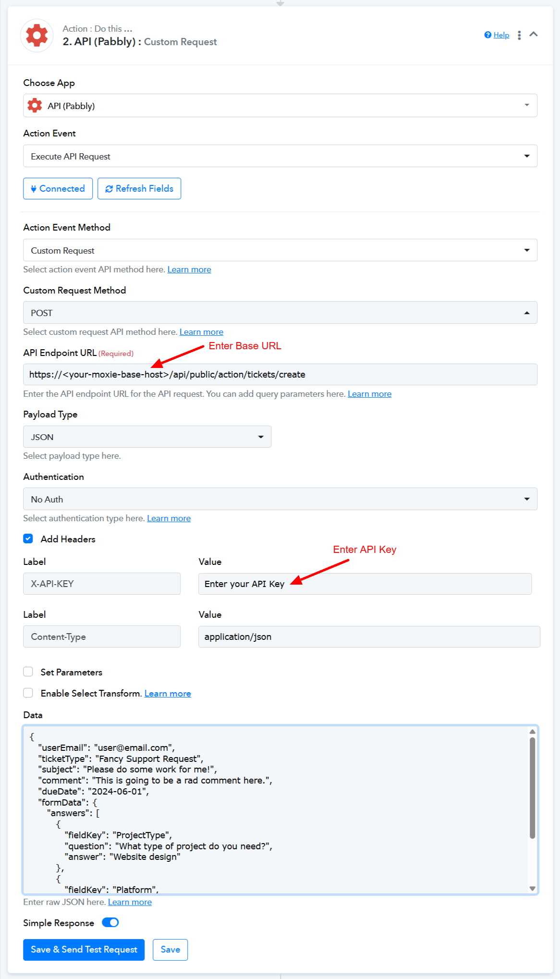
Task: Toggle the Simple Response switch
Action: [x=110, y=922]
